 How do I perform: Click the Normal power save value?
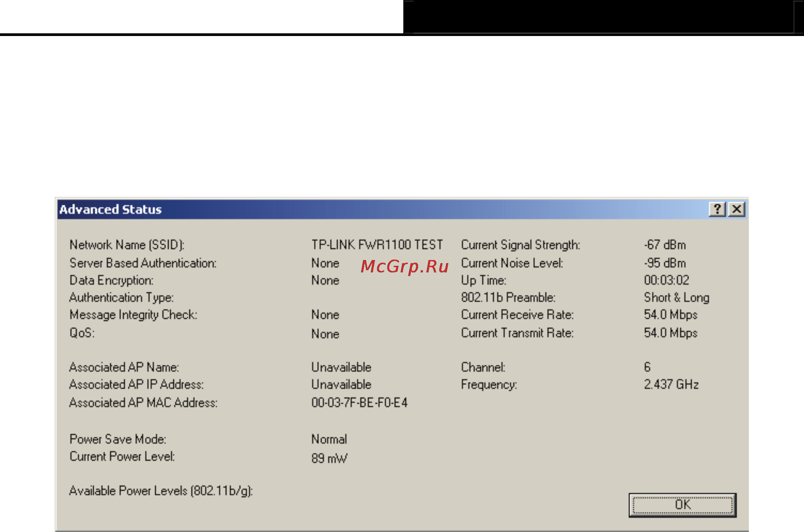pyautogui.click(x=329, y=439)
